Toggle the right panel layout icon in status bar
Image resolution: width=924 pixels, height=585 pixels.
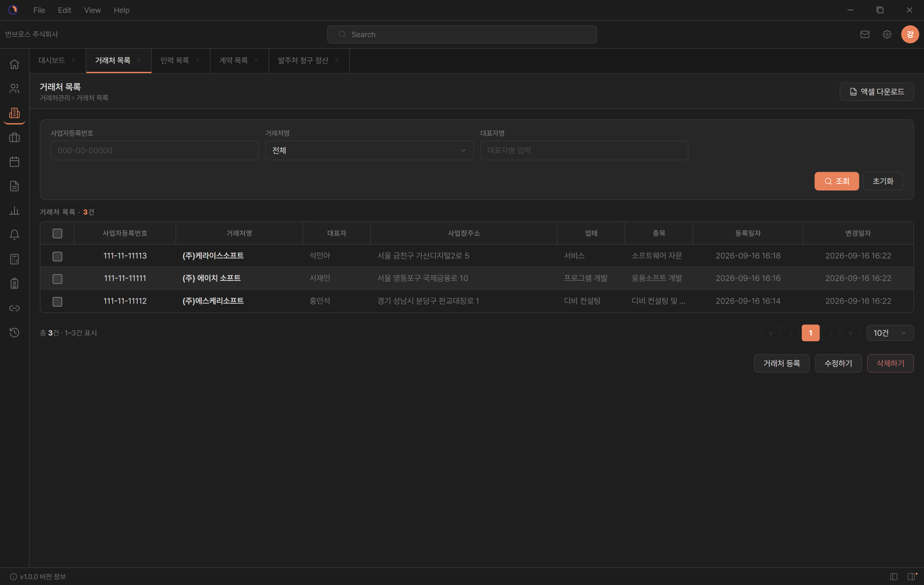click(911, 577)
